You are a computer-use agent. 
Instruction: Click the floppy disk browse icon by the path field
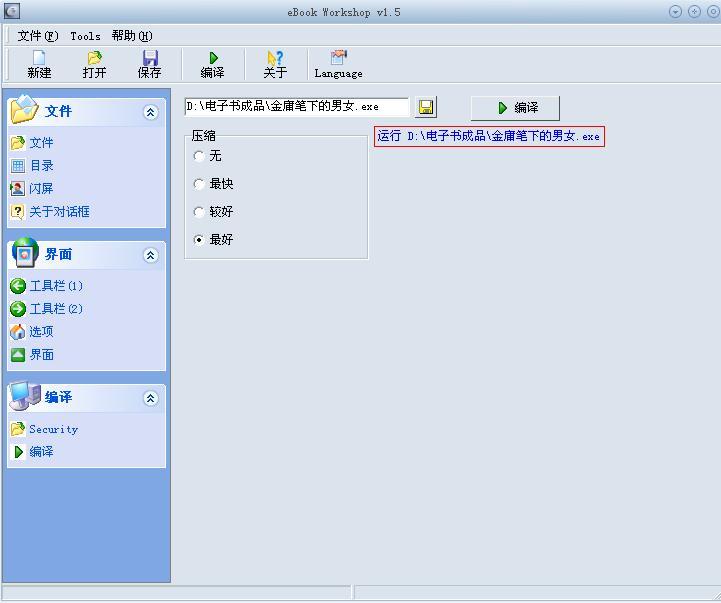[426, 107]
